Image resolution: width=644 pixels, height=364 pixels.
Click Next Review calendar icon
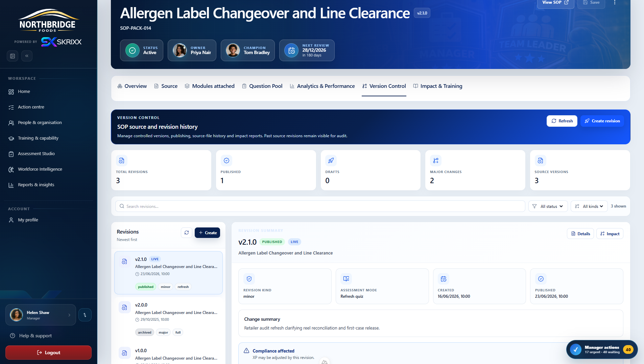point(291,51)
